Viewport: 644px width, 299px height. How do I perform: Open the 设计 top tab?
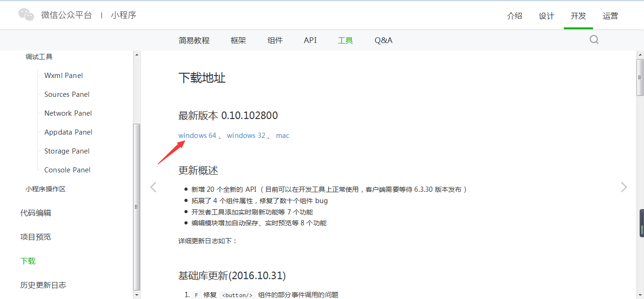(x=546, y=16)
